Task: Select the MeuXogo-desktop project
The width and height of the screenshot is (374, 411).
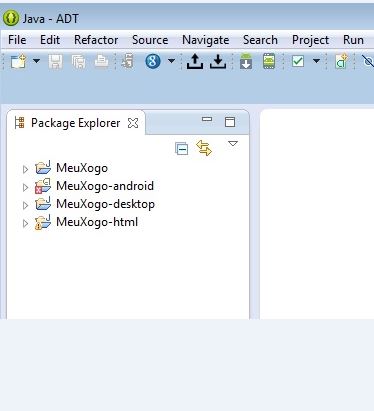Action: tap(105, 204)
